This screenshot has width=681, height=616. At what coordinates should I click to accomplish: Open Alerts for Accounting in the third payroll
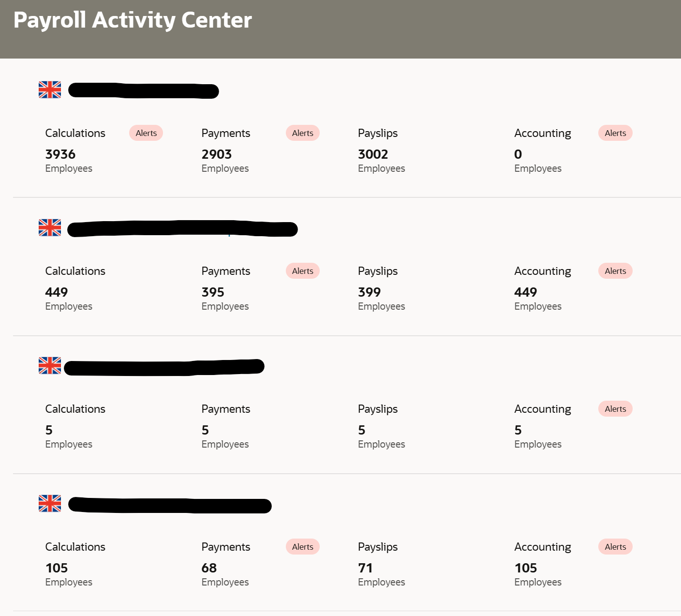pyautogui.click(x=615, y=408)
